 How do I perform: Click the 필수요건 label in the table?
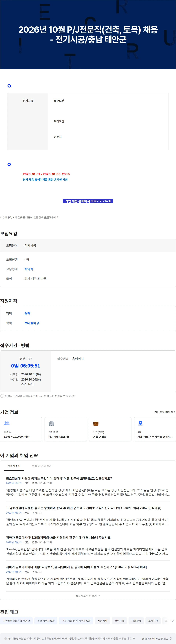coord(59,101)
